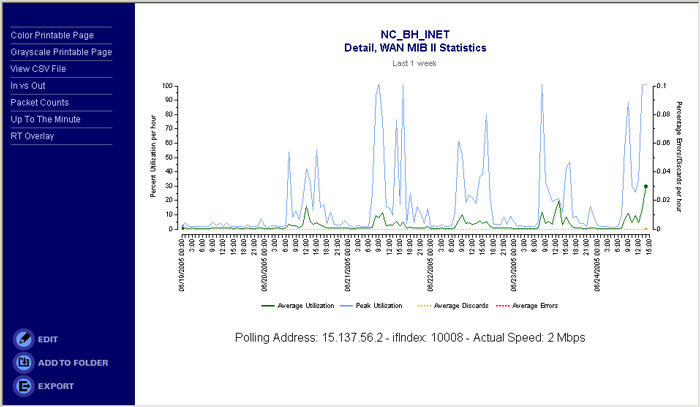700x407 pixels.
Task: Click the EDIT label
Action: [x=48, y=340]
